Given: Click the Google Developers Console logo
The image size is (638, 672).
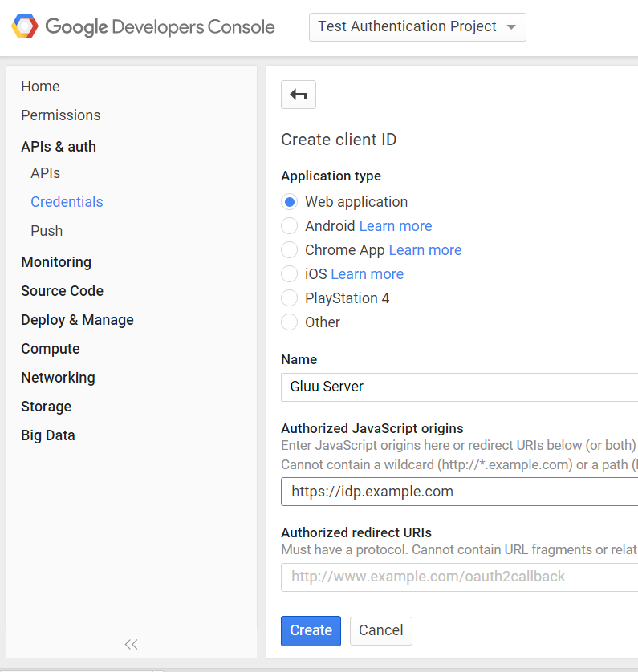Looking at the screenshot, I should pos(143,27).
